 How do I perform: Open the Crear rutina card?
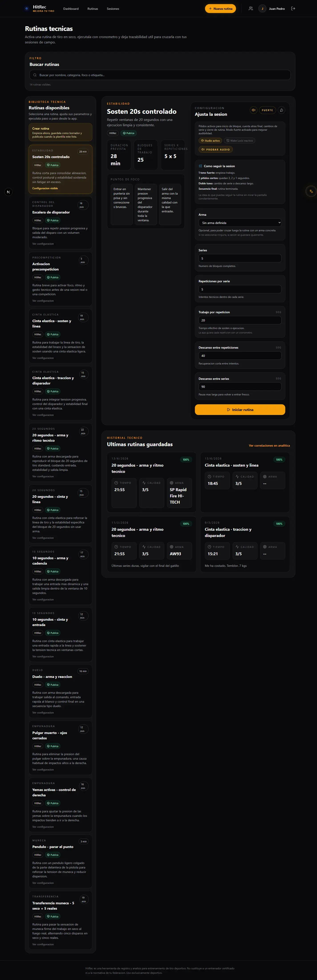pyautogui.click(x=61, y=132)
